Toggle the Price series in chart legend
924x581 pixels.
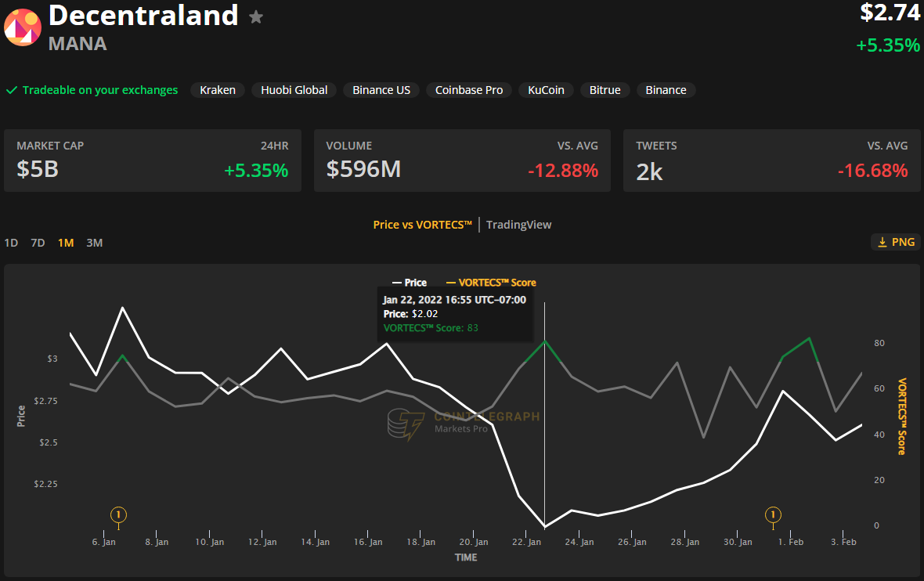coord(409,283)
